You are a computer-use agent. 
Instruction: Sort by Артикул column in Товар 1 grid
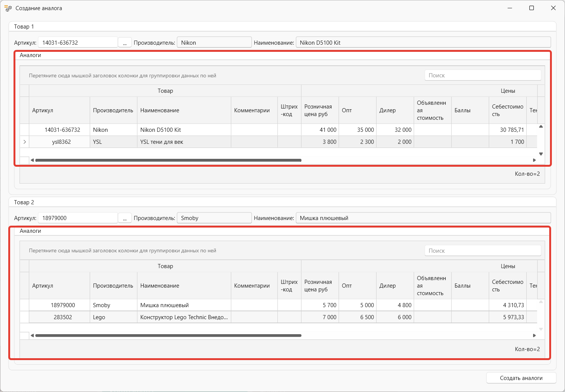click(x=59, y=110)
